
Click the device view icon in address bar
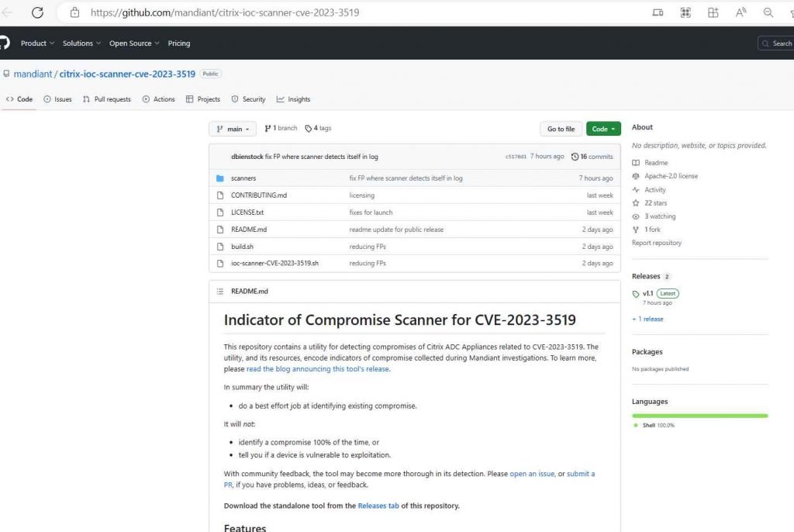[x=658, y=12]
